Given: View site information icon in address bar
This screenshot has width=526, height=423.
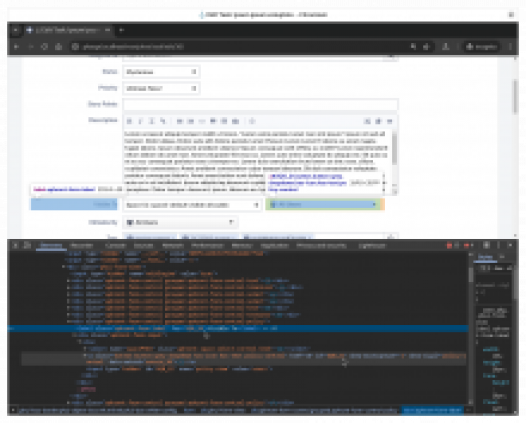Looking at the screenshot, I should coord(75,47).
